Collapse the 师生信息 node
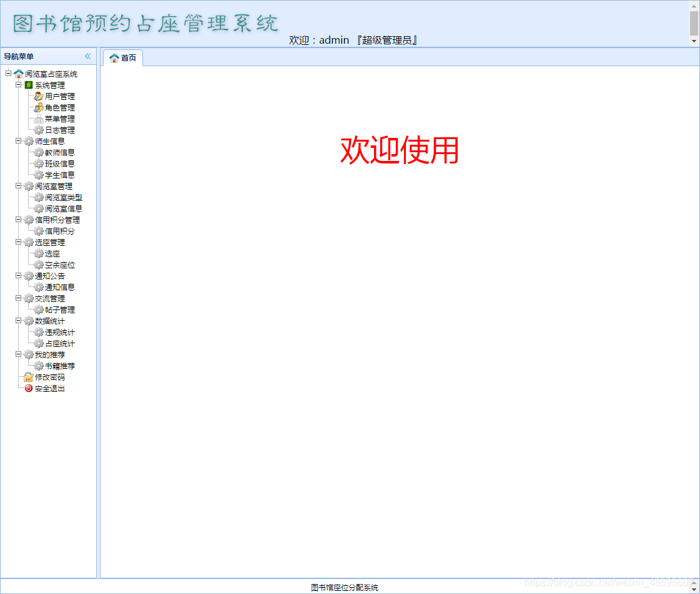700x594 pixels. pos(17,141)
